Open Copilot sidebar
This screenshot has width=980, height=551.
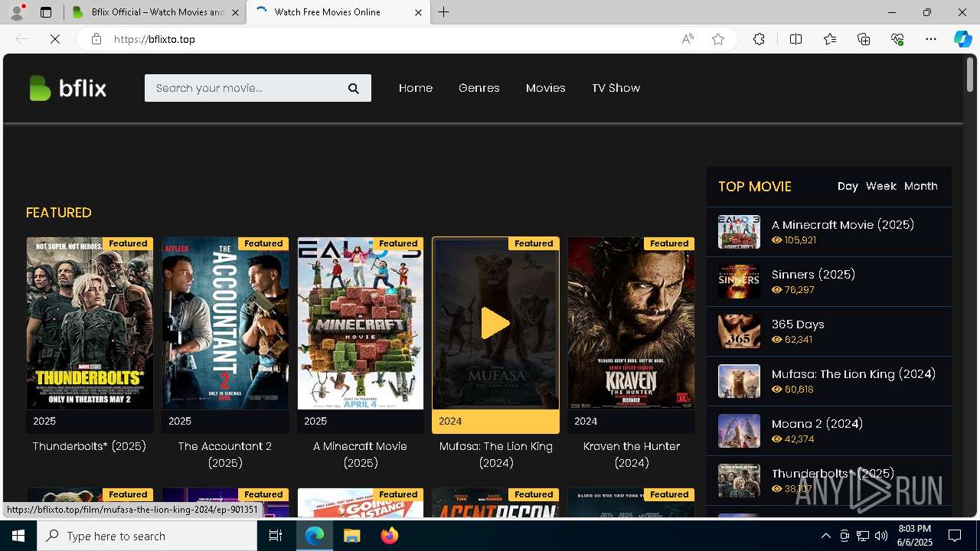click(962, 39)
